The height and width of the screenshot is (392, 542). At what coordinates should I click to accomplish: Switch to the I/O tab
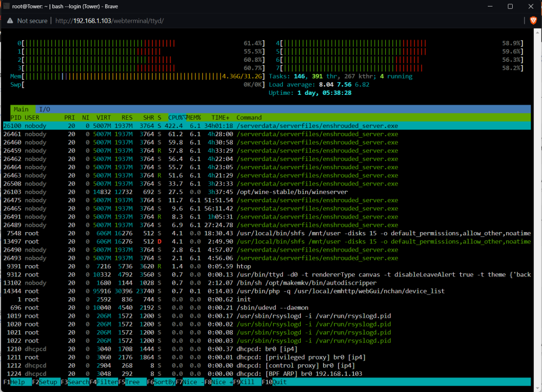pyautogui.click(x=44, y=109)
